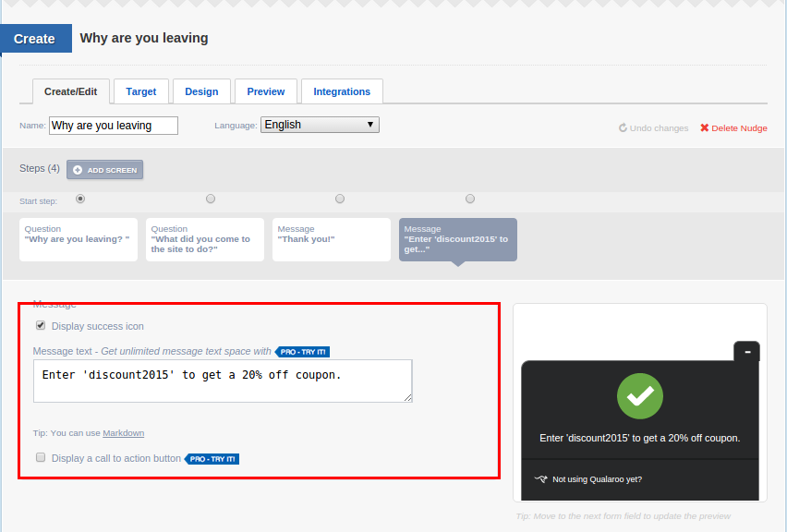Toggle the Display success icon checkbox

point(41,325)
